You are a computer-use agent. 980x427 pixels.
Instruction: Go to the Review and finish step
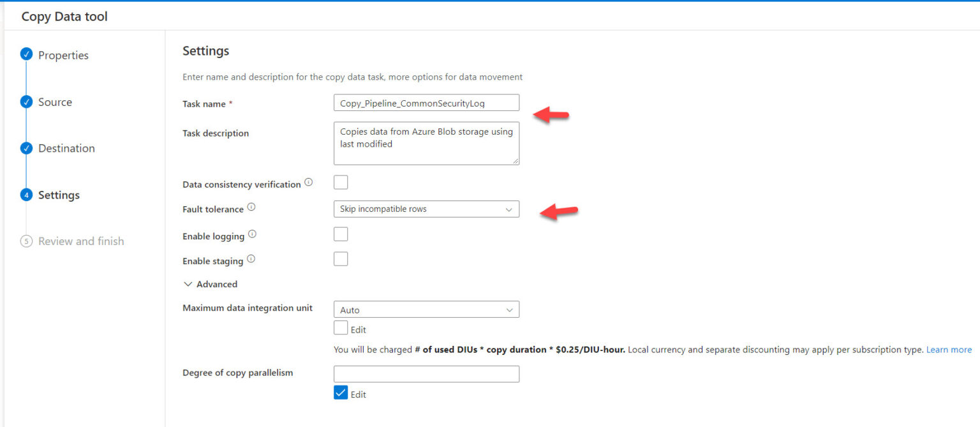point(80,241)
